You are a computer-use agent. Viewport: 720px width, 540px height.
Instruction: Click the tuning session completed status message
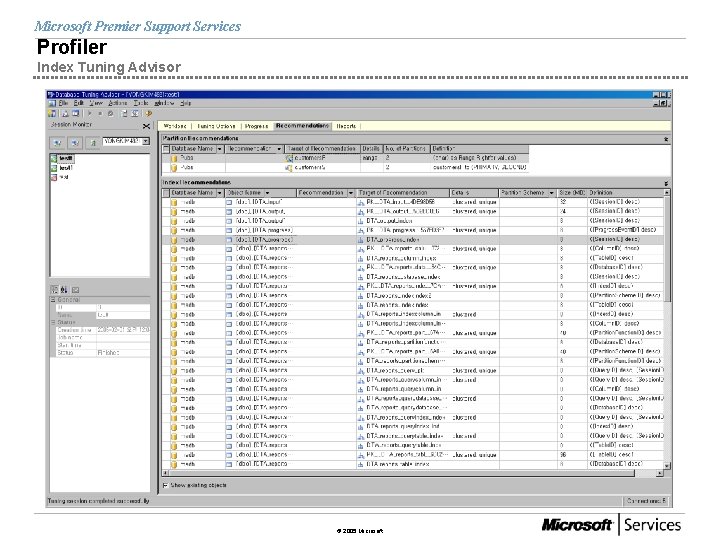click(99, 501)
